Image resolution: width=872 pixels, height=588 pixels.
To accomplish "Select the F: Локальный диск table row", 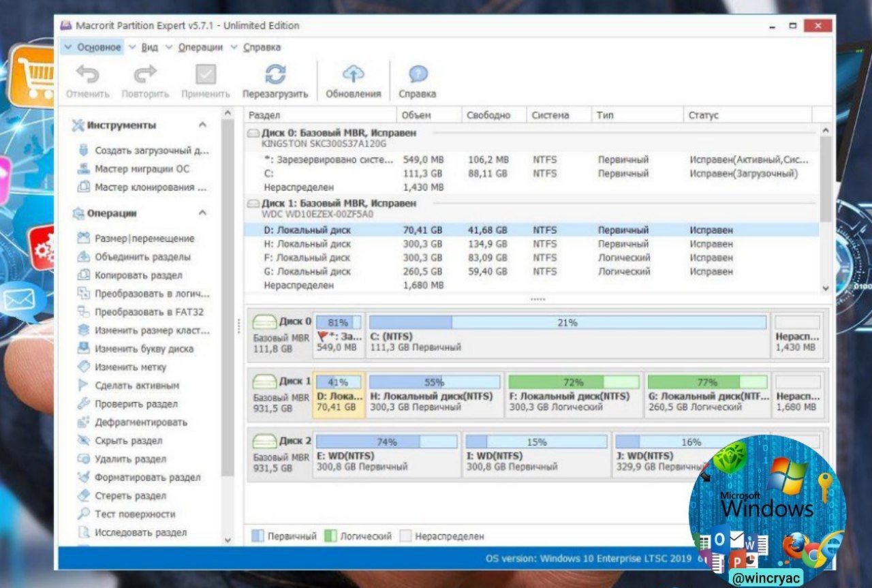I will point(531,258).
